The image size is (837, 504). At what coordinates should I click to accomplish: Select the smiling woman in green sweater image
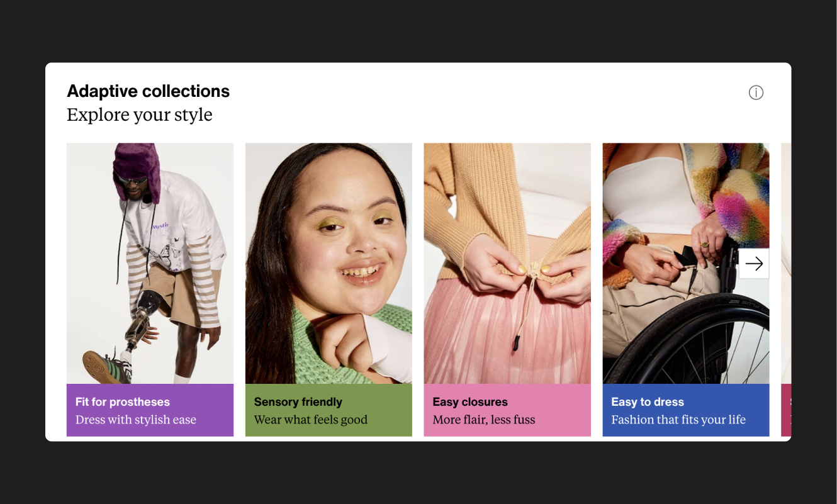point(329,264)
